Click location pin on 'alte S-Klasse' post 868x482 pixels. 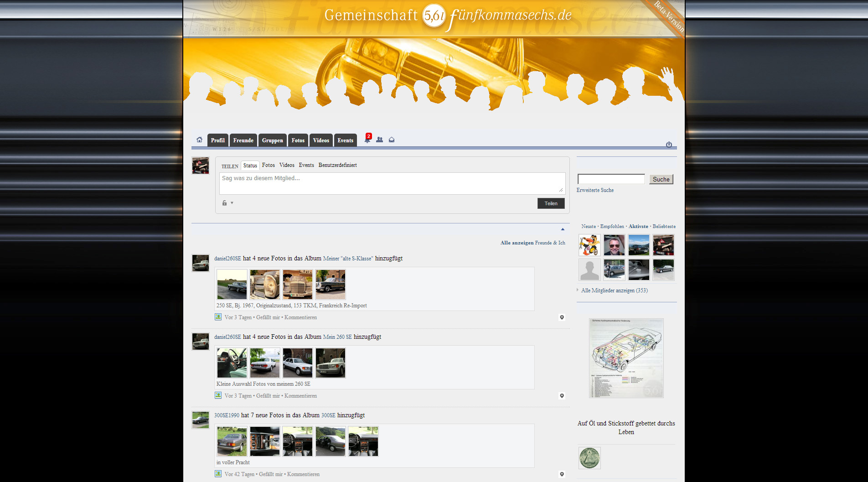(x=562, y=317)
